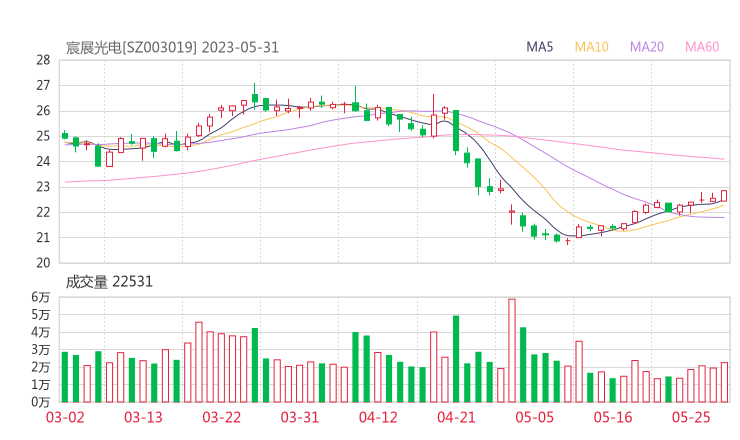Click the tallest red volume bar near 05-05
Viewport: 740px width, 440px height.
[x=512, y=350]
